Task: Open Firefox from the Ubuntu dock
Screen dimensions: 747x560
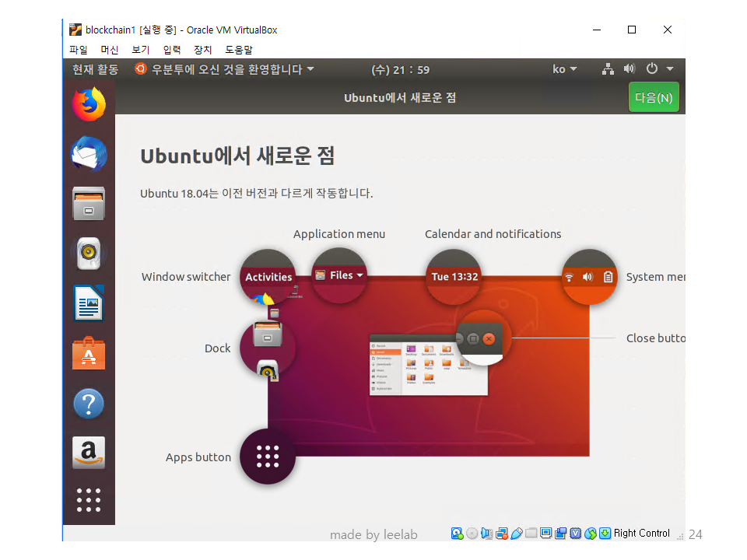Action: coord(89,104)
